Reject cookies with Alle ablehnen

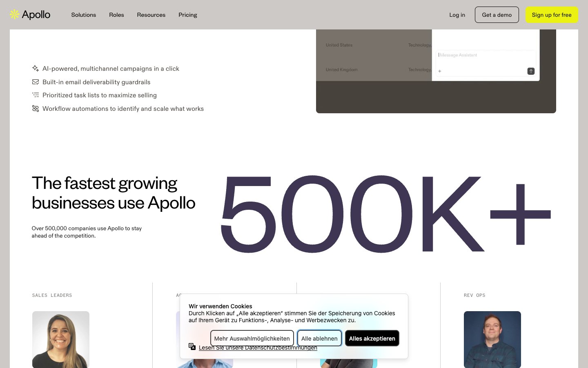319,339
